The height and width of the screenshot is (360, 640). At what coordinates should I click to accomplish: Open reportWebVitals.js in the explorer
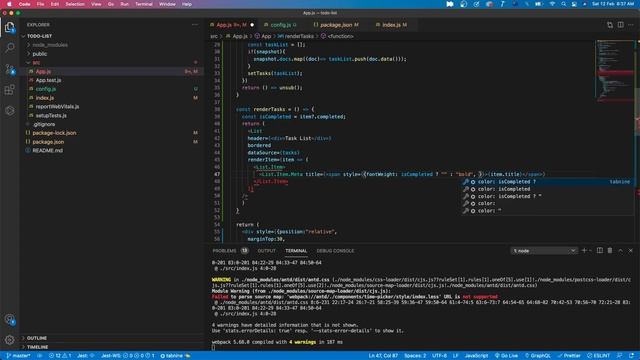pyautogui.click(x=57, y=107)
